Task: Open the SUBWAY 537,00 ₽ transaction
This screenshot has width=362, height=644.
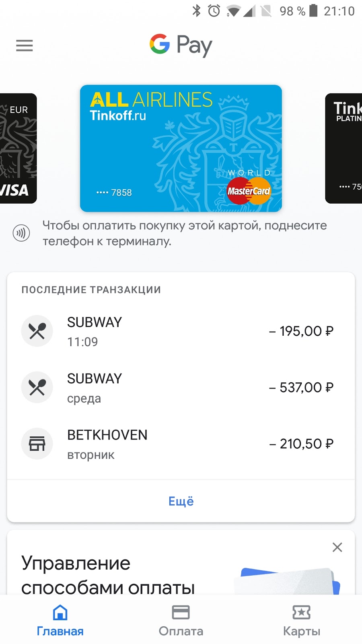Action: click(181, 387)
